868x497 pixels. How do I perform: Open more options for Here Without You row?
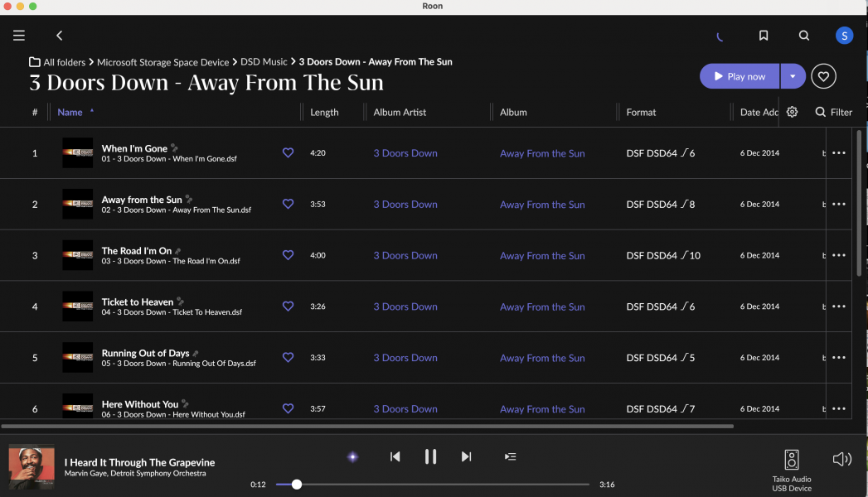pos(839,408)
